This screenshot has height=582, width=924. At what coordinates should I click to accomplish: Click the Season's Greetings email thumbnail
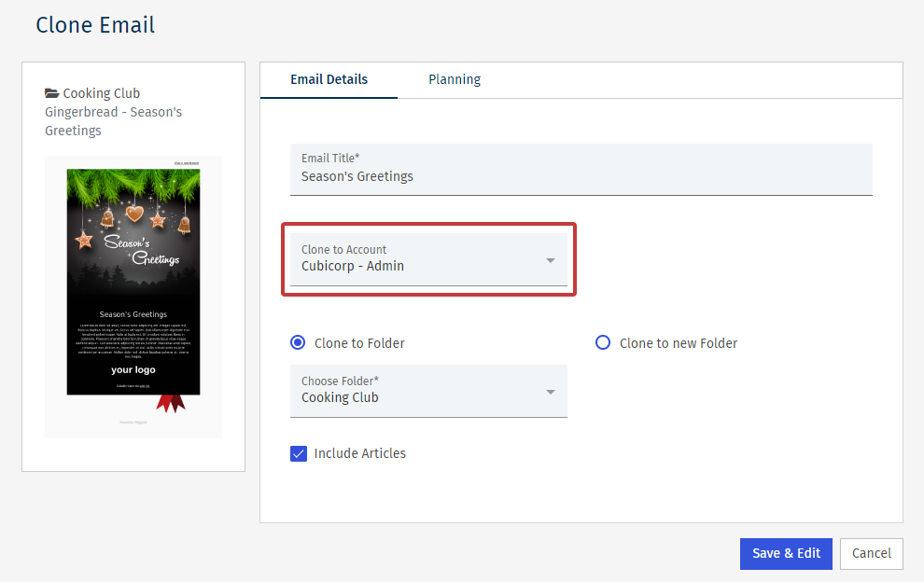click(x=133, y=297)
